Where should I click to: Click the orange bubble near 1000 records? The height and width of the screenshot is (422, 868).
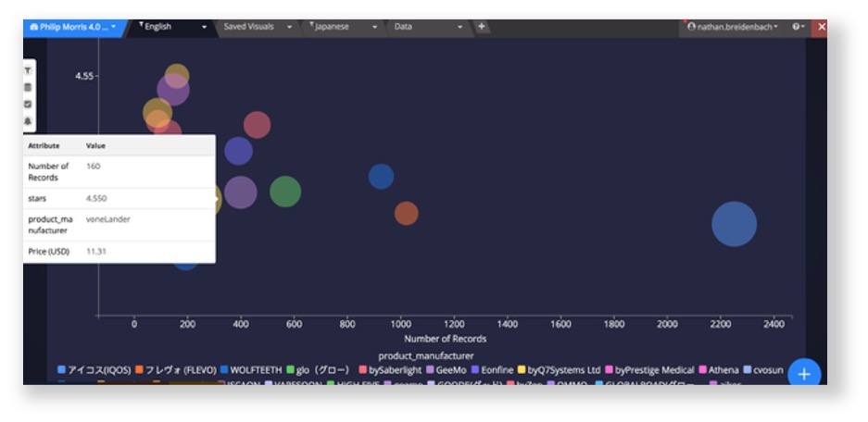click(x=407, y=214)
